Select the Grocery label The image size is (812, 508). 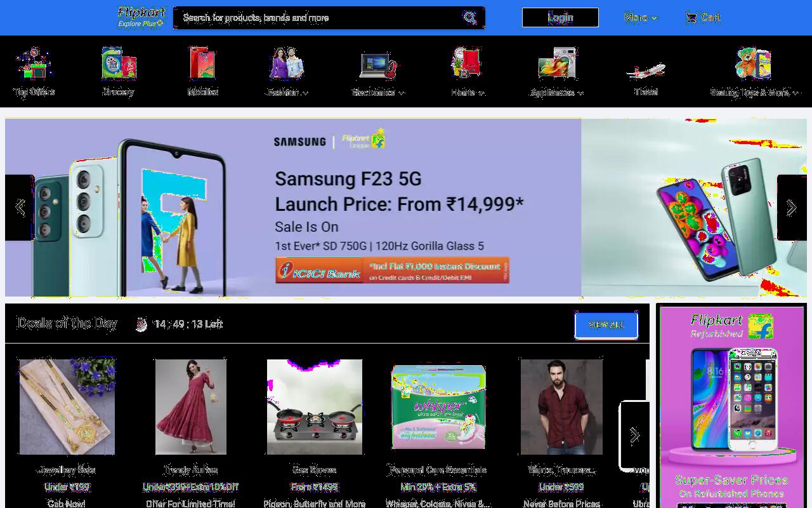[x=119, y=92]
